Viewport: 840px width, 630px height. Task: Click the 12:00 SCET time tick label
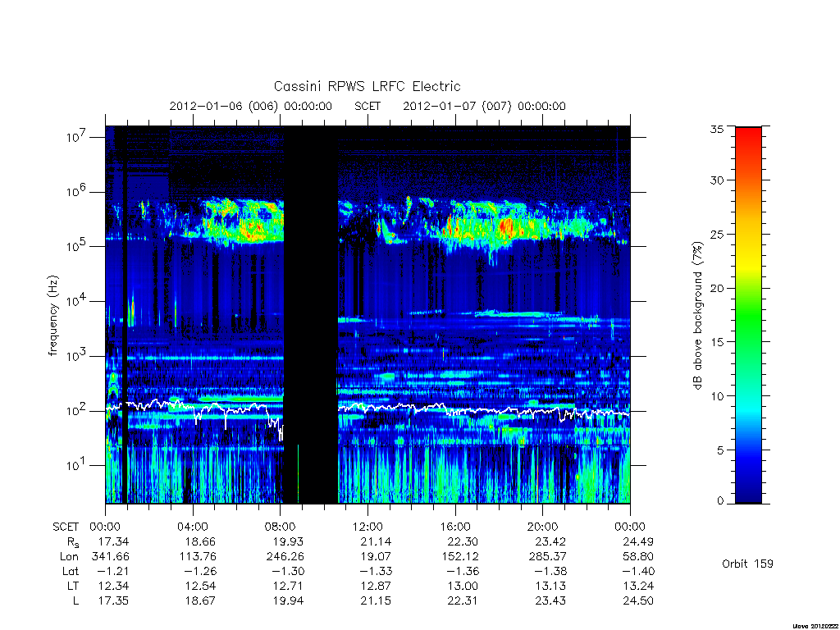pyautogui.click(x=367, y=527)
